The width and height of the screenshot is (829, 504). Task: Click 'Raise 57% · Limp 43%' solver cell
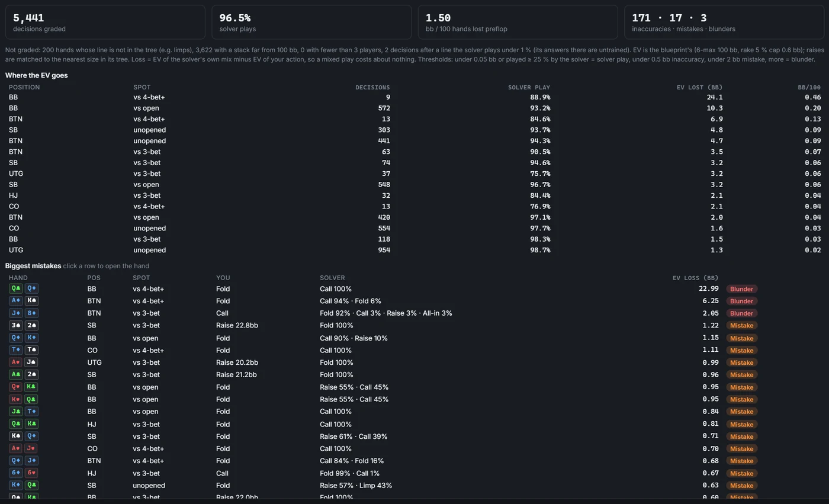[356, 485]
